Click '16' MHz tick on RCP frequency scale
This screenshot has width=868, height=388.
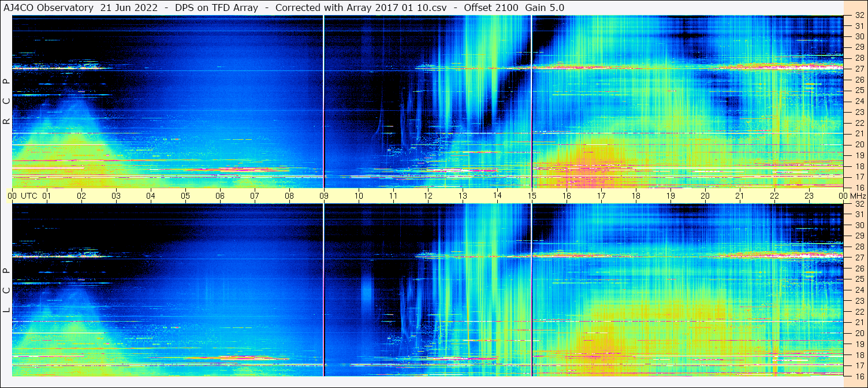point(859,187)
